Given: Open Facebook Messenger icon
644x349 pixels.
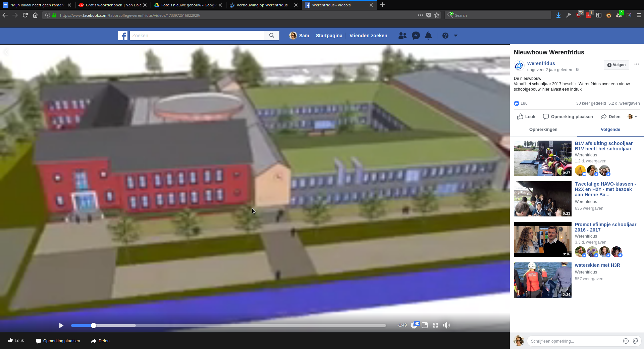Looking at the screenshot, I should pyautogui.click(x=416, y=36).
